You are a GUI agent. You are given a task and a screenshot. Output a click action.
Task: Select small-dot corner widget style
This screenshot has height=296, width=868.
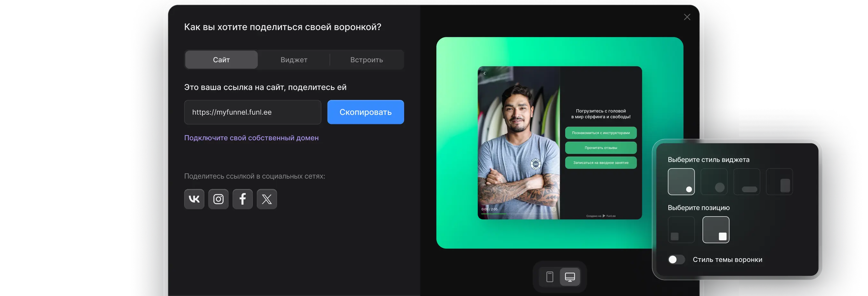point(681,182)
